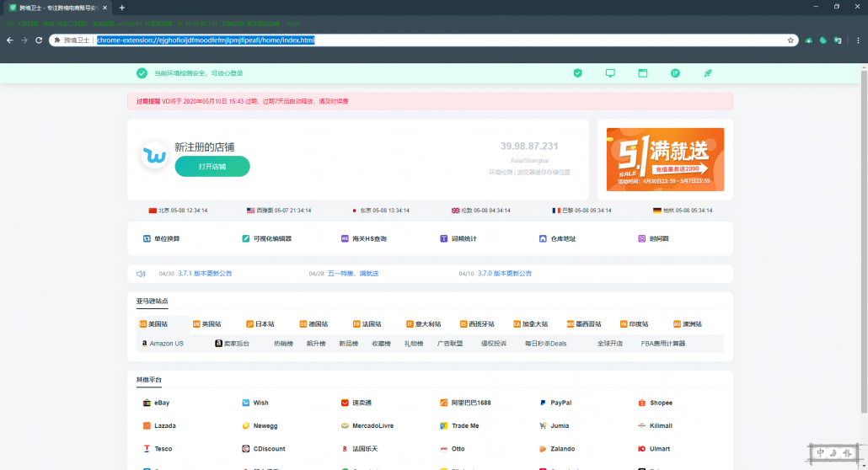Viewport: 868px width, 470px height.
Task: Switch to the 法国站 tab
Action: (x=367, y=323)
